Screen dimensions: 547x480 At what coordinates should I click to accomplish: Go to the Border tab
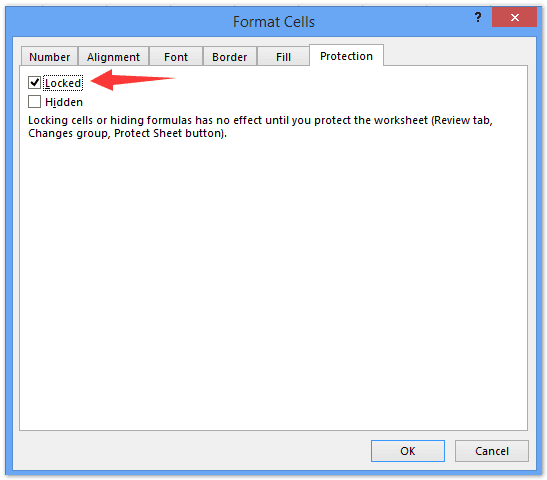[x=230, y=57]
